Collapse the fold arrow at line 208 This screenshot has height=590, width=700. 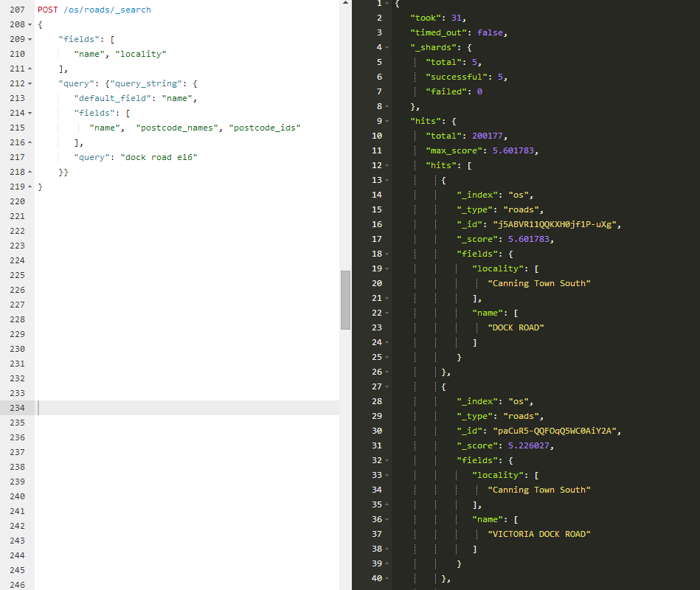pyautogui.click(x=30, y=24)
